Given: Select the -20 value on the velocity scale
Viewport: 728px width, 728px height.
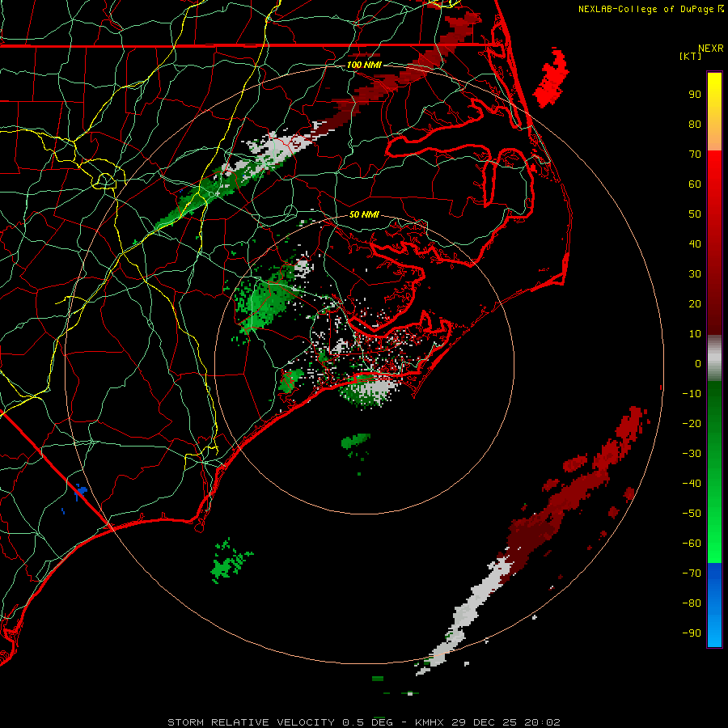Looking at the screenshot, I should [x=692, y=423].
